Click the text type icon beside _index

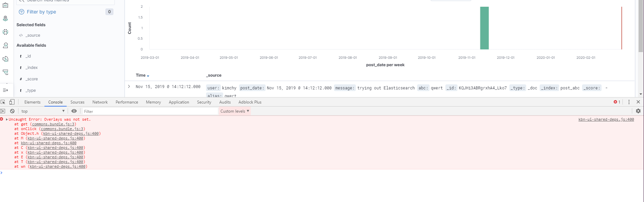click(x=21, y=68)
